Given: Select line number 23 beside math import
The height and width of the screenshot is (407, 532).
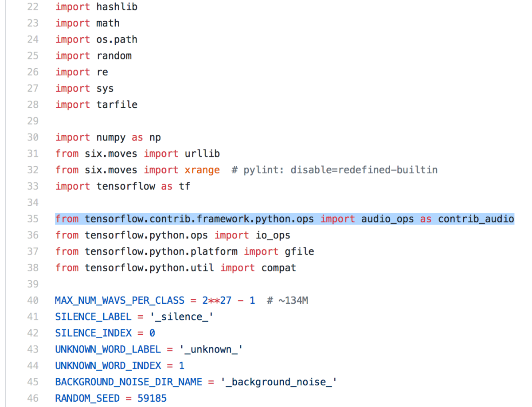Looking at the screenshot, I should click(33, 23).
